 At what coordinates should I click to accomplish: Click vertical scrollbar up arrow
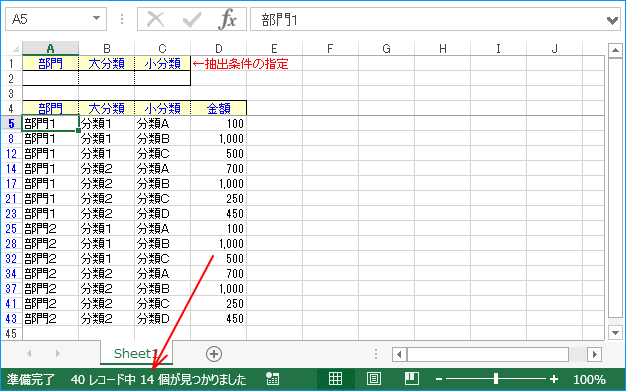615,50
